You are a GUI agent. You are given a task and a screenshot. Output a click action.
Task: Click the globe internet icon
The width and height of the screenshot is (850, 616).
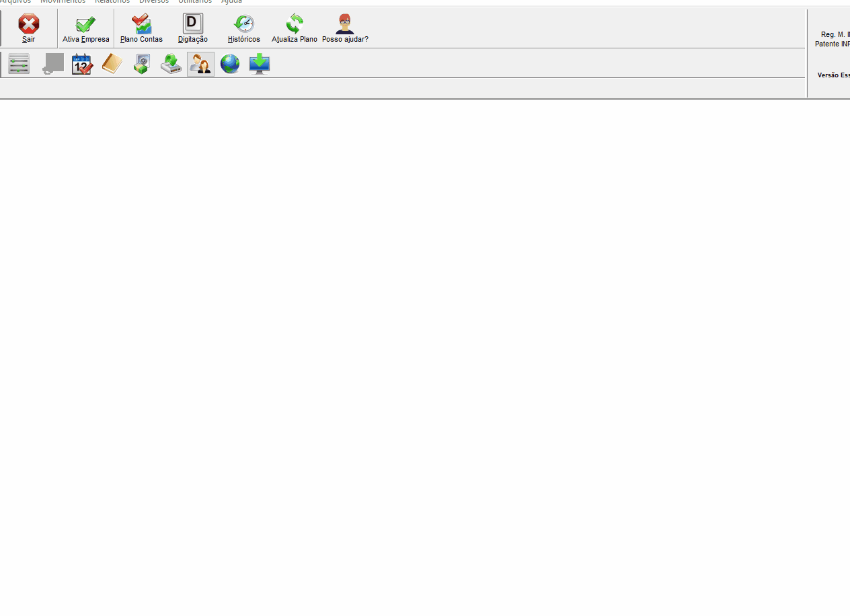point(230,64)
